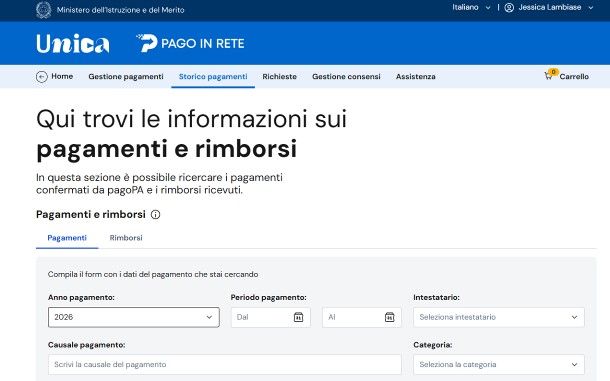Open the Unica logo link
Viewport: 610px width, 381px height.
pos(73,44)
